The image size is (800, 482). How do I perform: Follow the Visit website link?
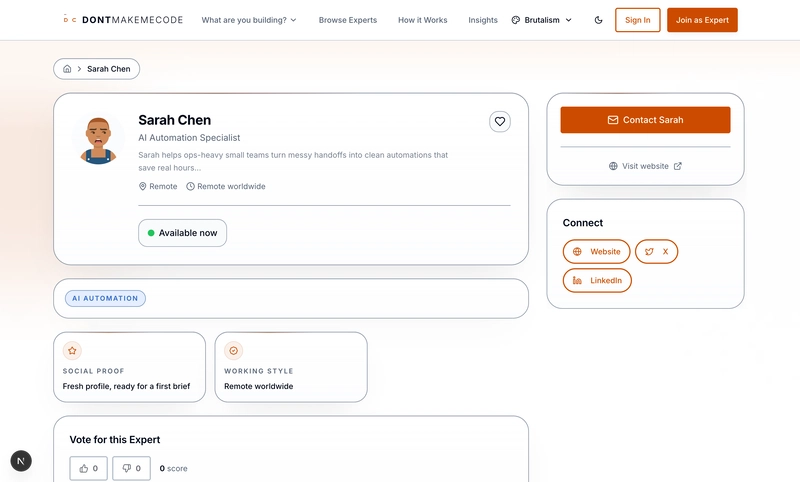(x=645, y=166)
